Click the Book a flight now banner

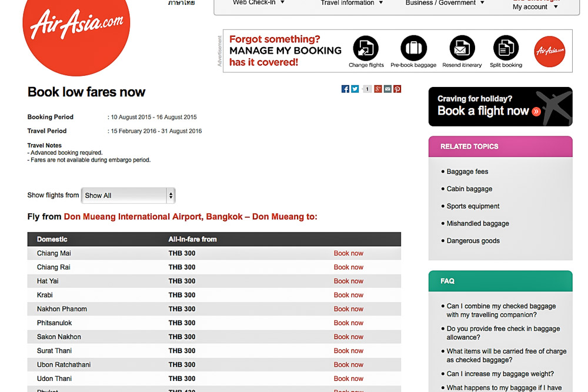pyautogui.click(x=500, y=106)
